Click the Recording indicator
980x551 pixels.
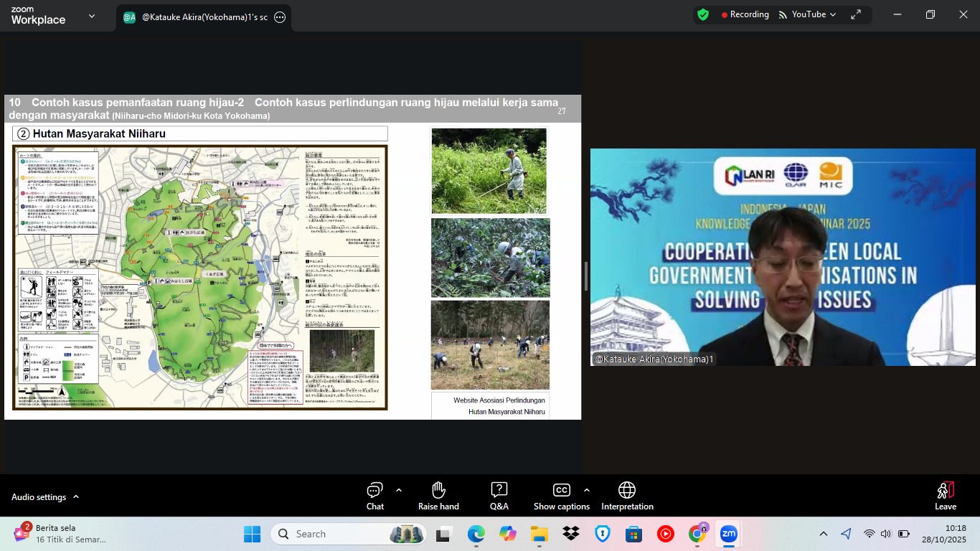point(745,14)
